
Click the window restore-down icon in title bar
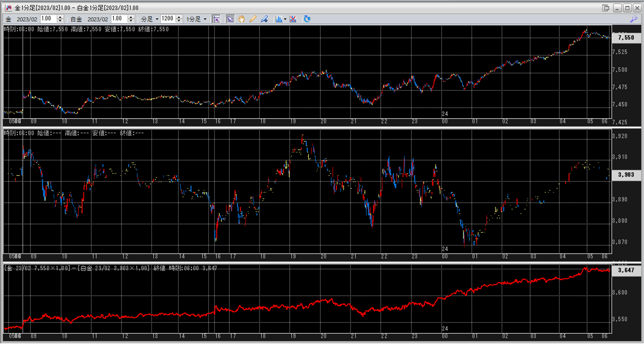605,8
